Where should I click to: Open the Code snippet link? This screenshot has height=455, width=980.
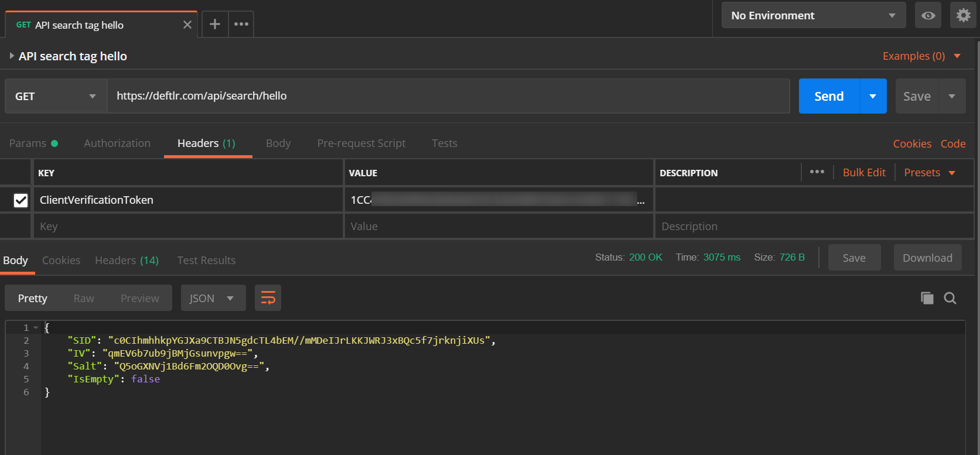click(953, 144)
